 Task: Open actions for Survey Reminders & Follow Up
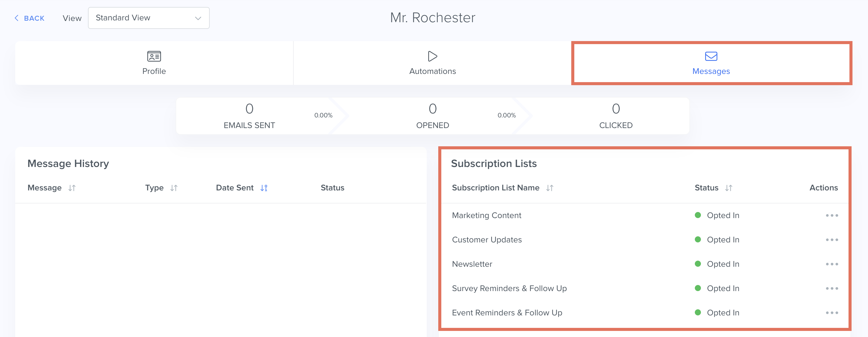[x=831, y=289]
